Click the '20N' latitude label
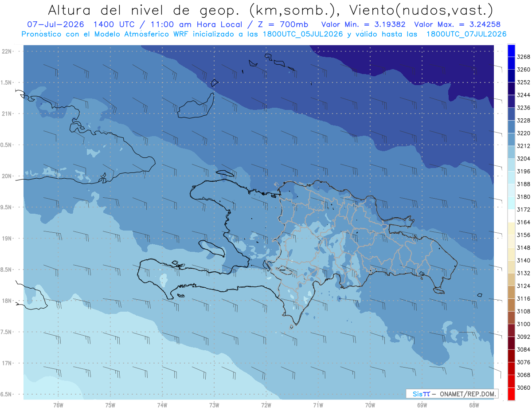The width and height of the screenshot is (532, 411). click(x=6, y=176)
